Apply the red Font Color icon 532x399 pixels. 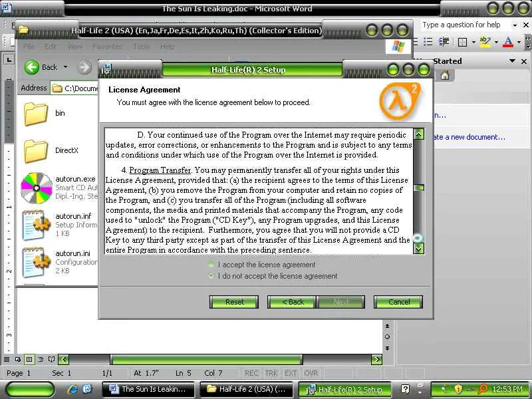point(507,42)
